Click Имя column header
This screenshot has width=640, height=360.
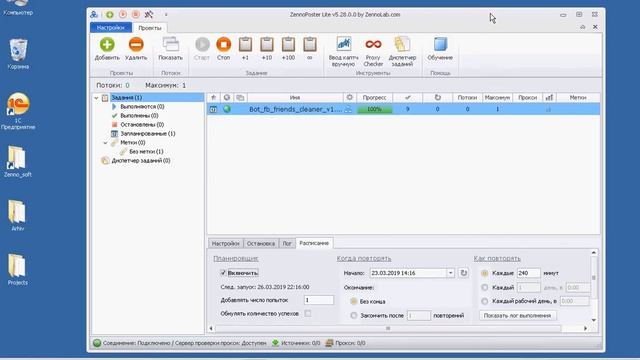(295, 98)
